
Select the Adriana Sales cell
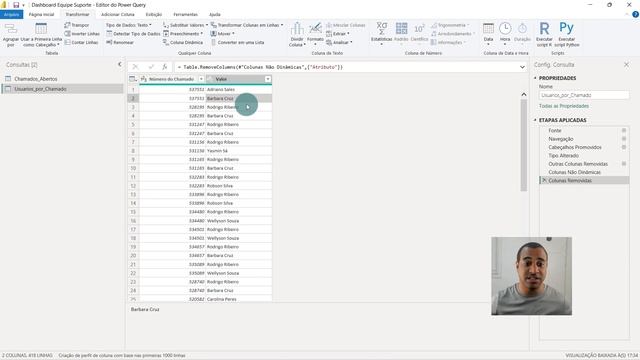[x=239, y=89]
